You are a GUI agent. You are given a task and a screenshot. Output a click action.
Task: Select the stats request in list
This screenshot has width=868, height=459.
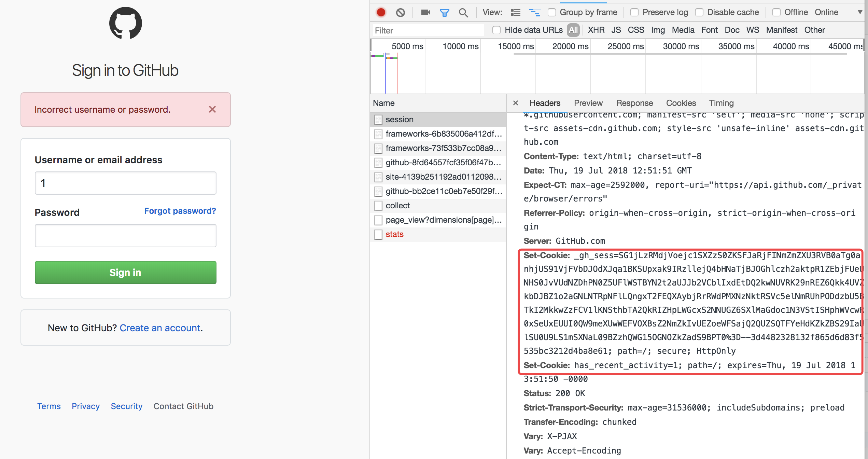[x=394, y=234]
